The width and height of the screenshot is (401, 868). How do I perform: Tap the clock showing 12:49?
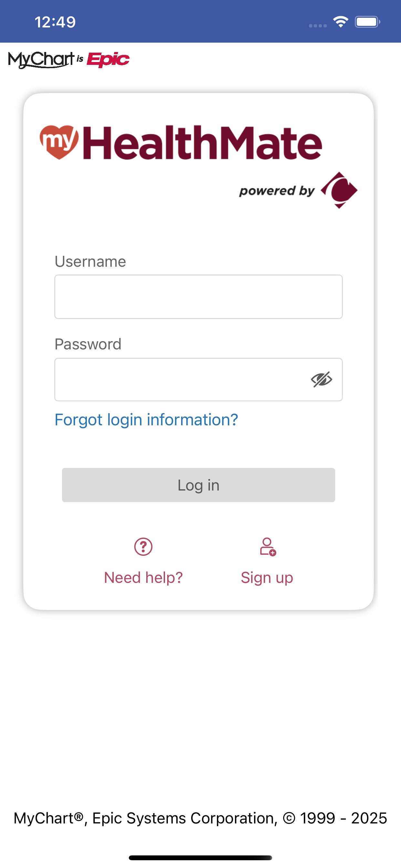point(54,22)
